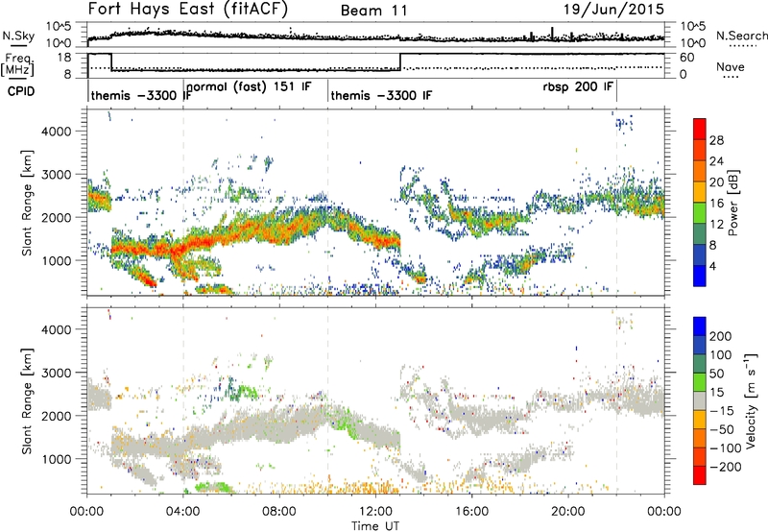Viewport: 768px width, 532px height.
Task: Click the '04:00' time axis label
Action: click(182, 512)
